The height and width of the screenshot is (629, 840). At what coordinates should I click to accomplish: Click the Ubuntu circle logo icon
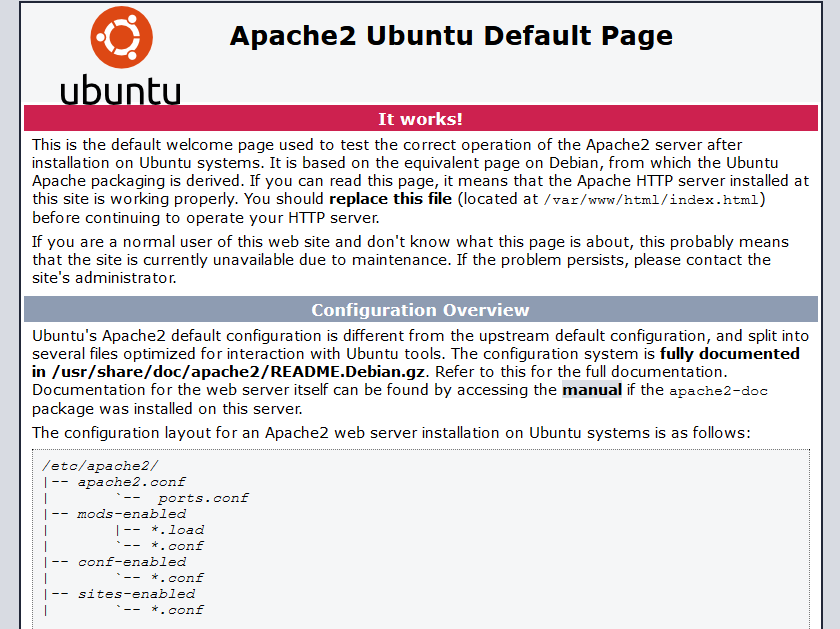point(121,37)
